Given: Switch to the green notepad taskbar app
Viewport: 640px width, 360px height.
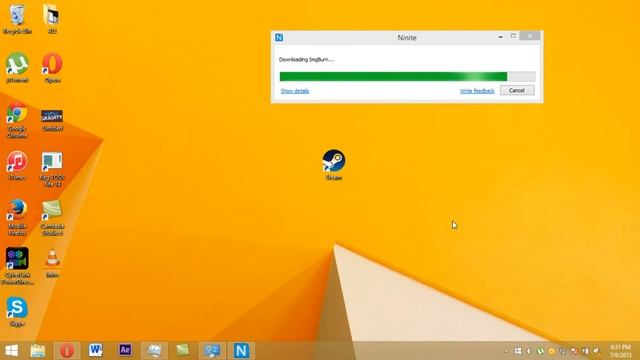Looking at the screenshot, I should (183, 350).
